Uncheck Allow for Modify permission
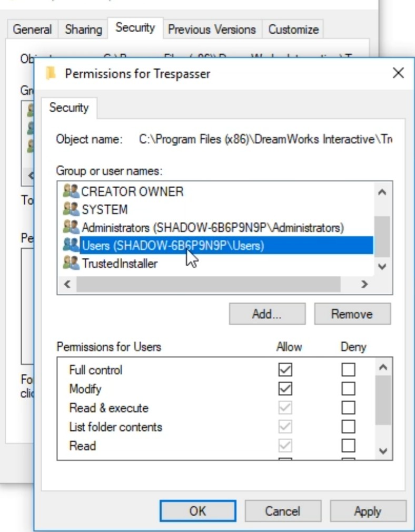This screenshot has width=415, height=532. (285, 389)
